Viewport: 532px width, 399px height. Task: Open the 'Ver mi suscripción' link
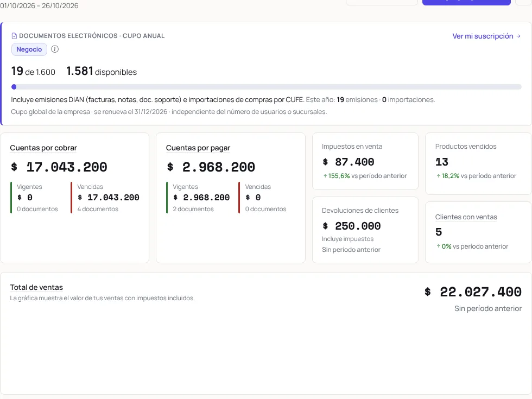(x=486, y=36)
